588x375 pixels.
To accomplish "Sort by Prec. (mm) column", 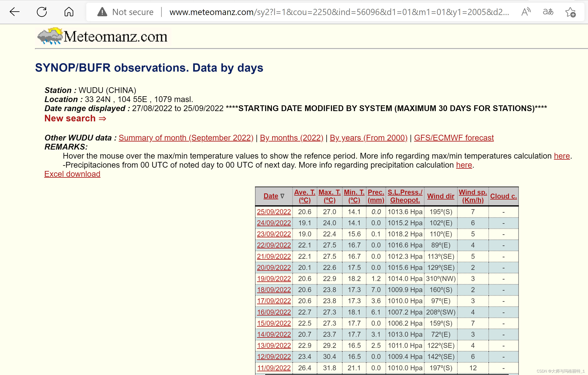I will 376,196.
